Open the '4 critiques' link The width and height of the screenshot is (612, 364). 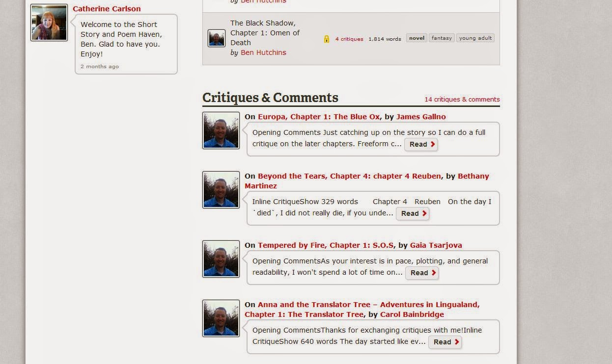349,38
